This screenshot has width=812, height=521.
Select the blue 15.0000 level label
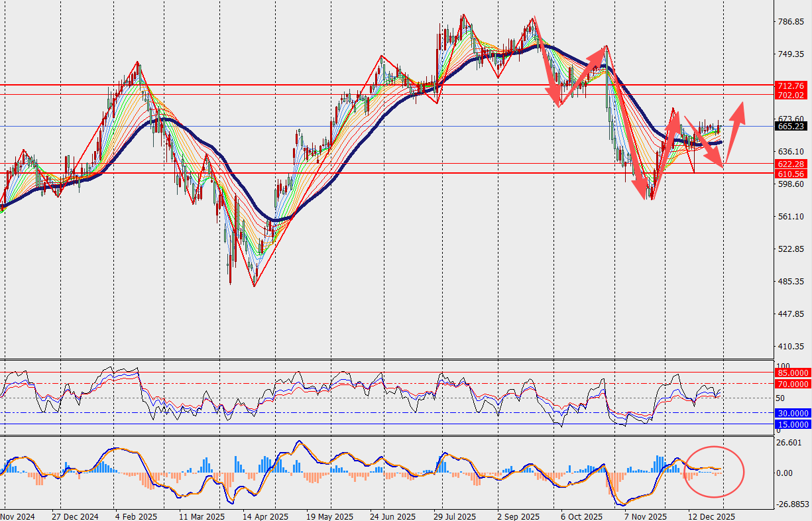click(791, 424)
